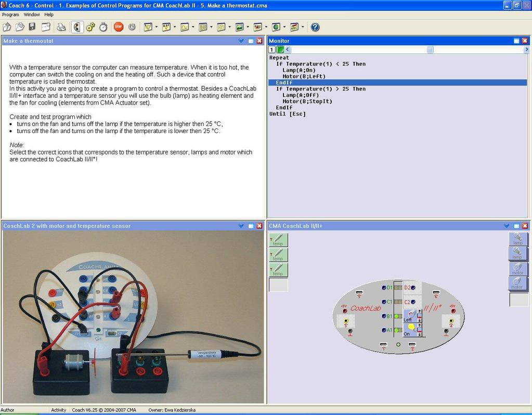Viewport: 532px width, 415px height.
Task: Click the save floppy disk icon
Action: (32, 27)
